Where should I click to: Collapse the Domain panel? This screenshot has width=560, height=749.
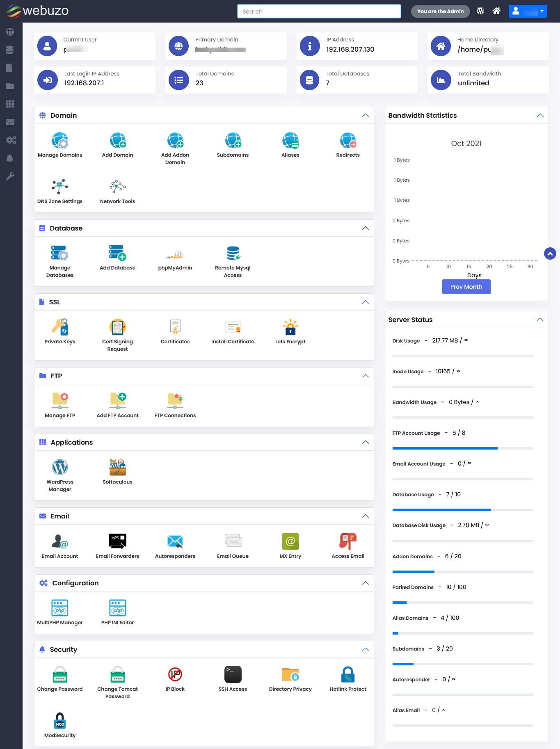pyautogui.click(x=365, y=116)
